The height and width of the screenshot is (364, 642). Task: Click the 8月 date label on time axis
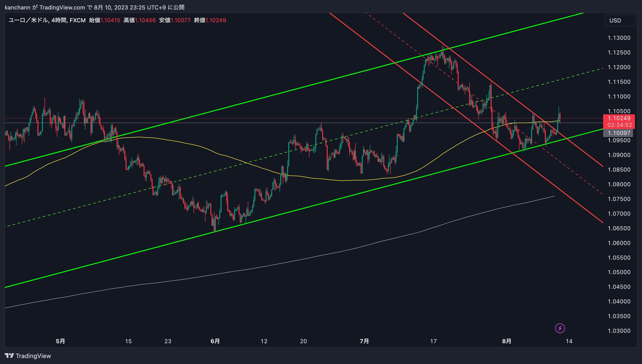click(x=507, y=341)
